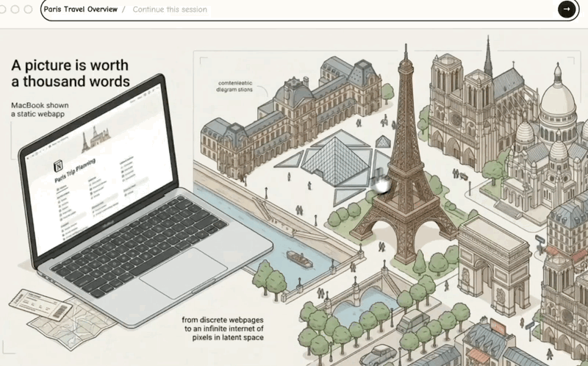This screenshot has height=366, width=588.
Task: Submit the session with the arrow button
Action: coord(566,10)
